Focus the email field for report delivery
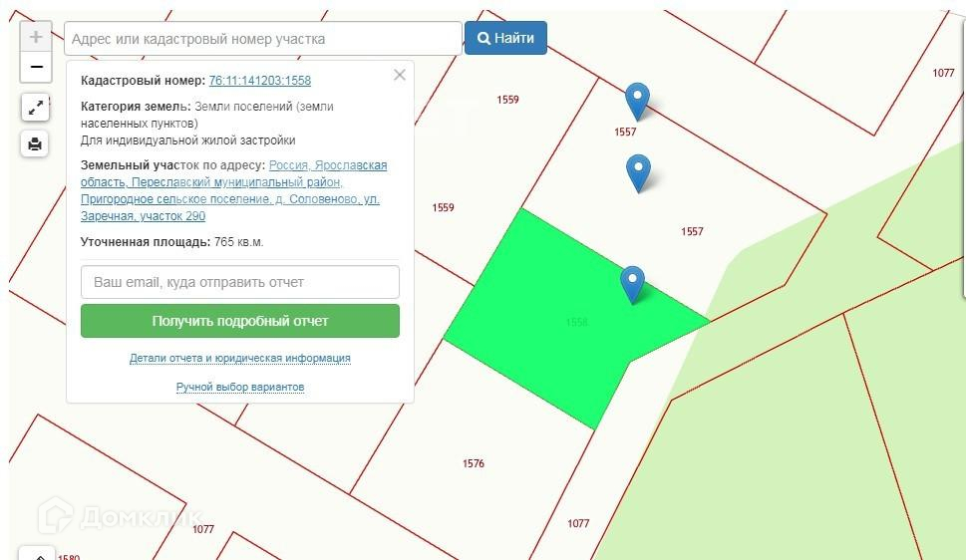This screenshot has width=966, height=560. [x=240, y=282]
